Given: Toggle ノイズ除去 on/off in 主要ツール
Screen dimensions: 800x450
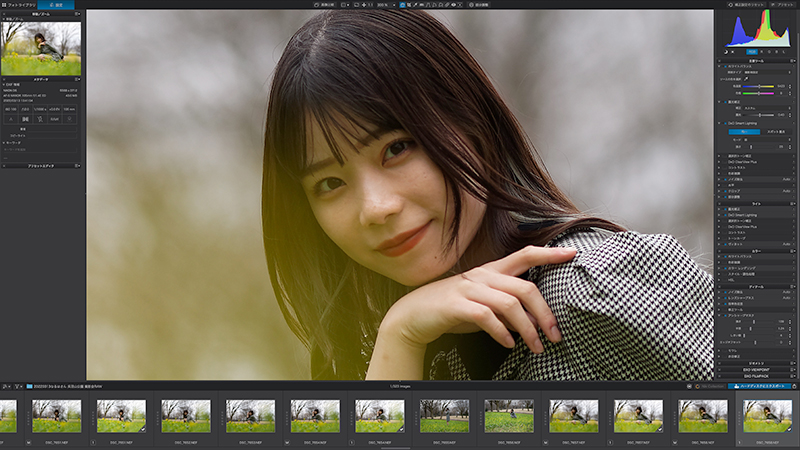Looking at the screenshot, I should click(x=726, y=179).
